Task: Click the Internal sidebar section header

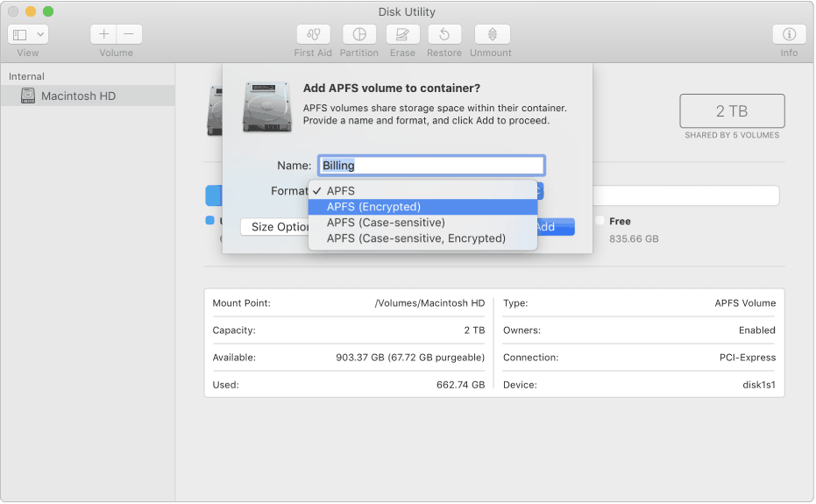Action: click(x=26, y=76)
